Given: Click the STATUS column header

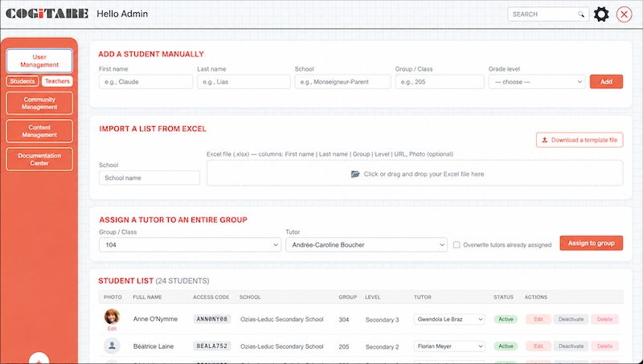Looking at the screenshot, I should click(x=503, y=297).
